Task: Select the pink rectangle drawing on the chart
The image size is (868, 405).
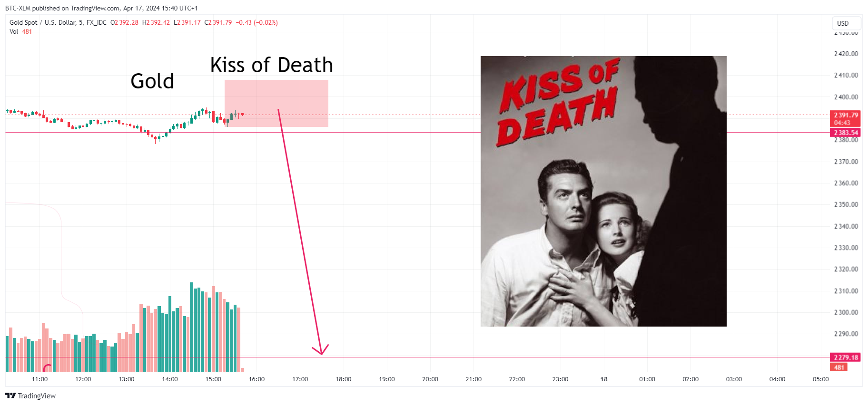Action: click(276, 103)
